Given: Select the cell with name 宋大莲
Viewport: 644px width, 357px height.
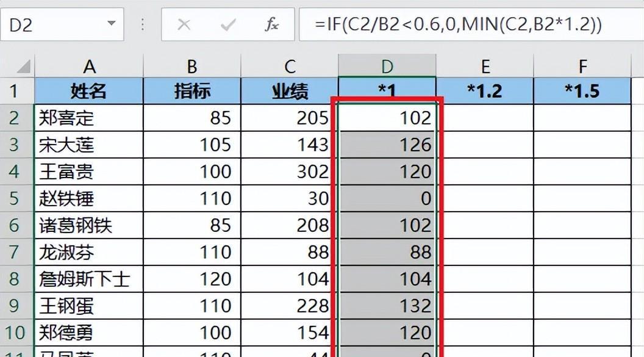Looking at the screenshot, I should click(89, 145).
